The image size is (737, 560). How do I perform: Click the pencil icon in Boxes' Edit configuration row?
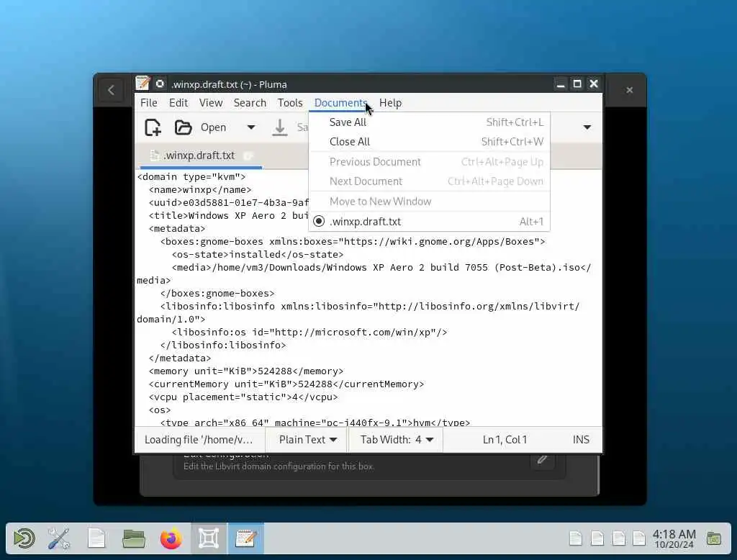(x=542, y=459)
